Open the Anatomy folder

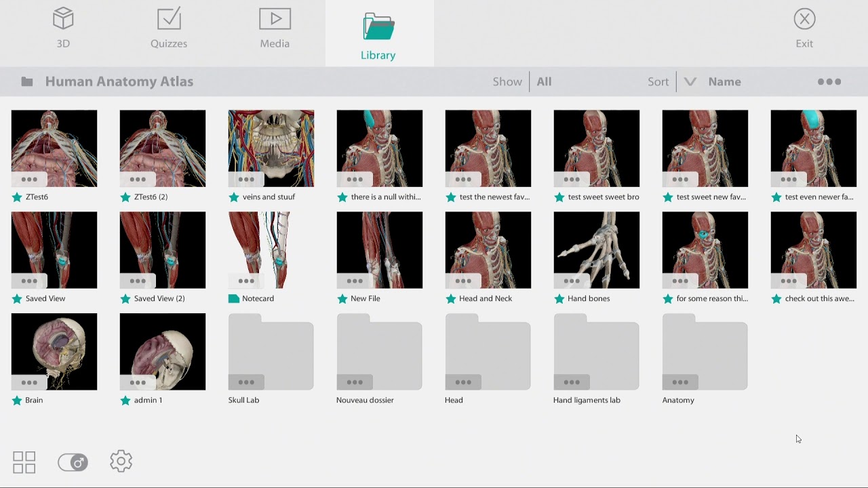click(x=705, y=352)
